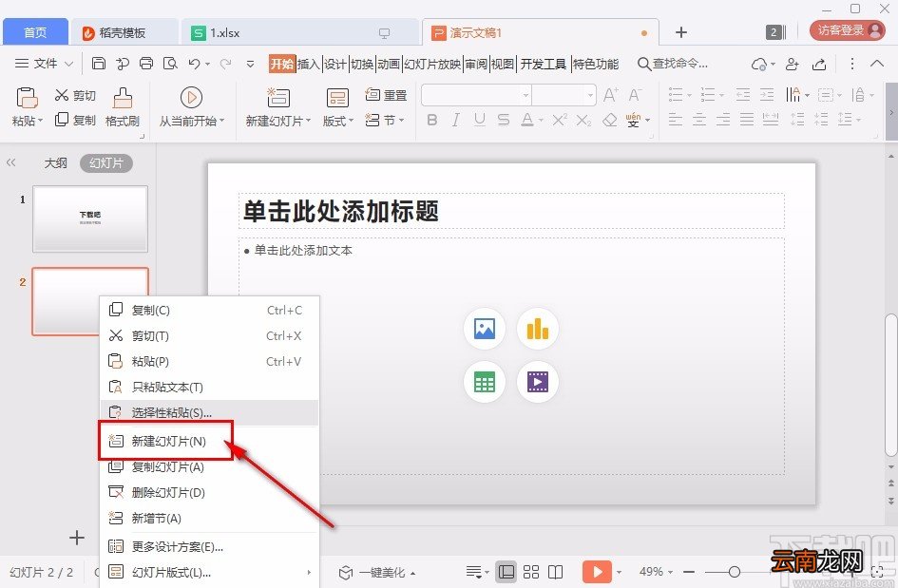This screenshot has width=898, height=588.
Task: Open the font size dropdown
Action: tap(590, 95)
